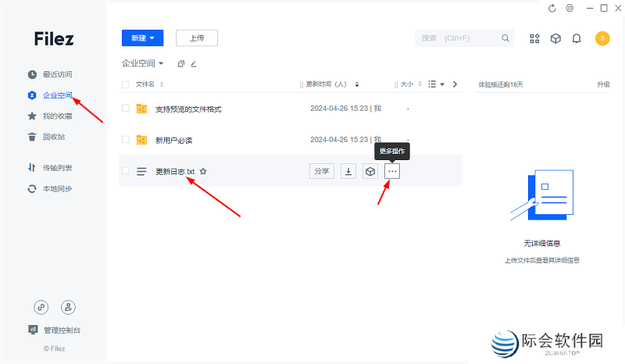625x364 pixels.
Task: Click trial notice 体验版还剩16天
Action: point(501,84)
